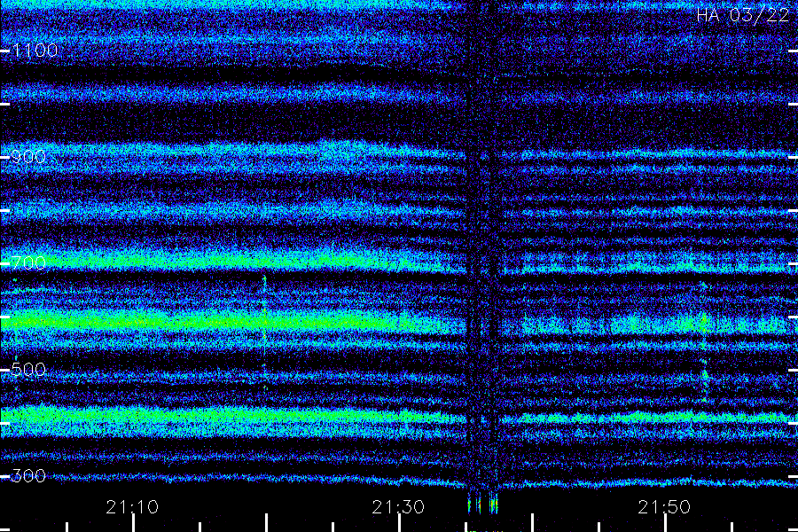Click the 21:10 time axis label
Screen dimensions: 798x532
132,507
